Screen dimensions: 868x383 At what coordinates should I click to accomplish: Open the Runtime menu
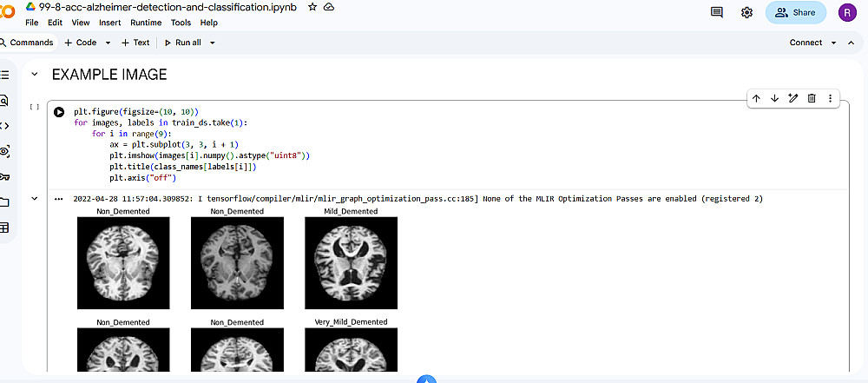pos(146,23)
